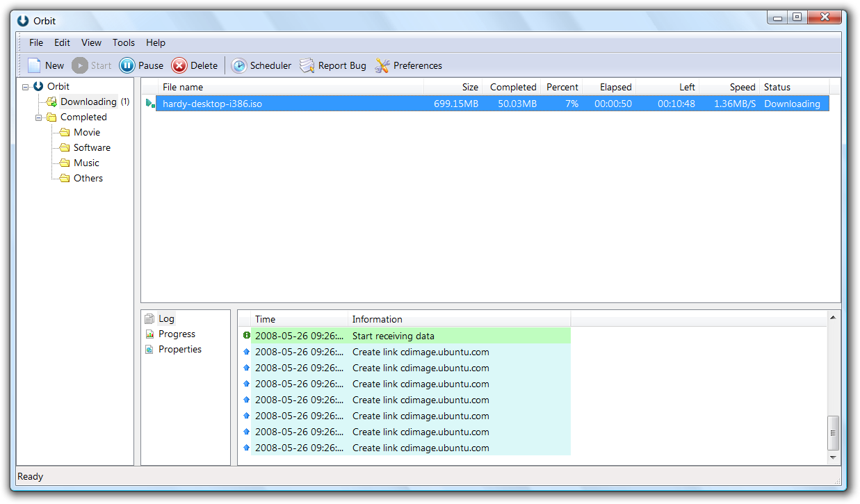Click the Properties panel icon
The image size is (860, 504).
click(149, 349)
